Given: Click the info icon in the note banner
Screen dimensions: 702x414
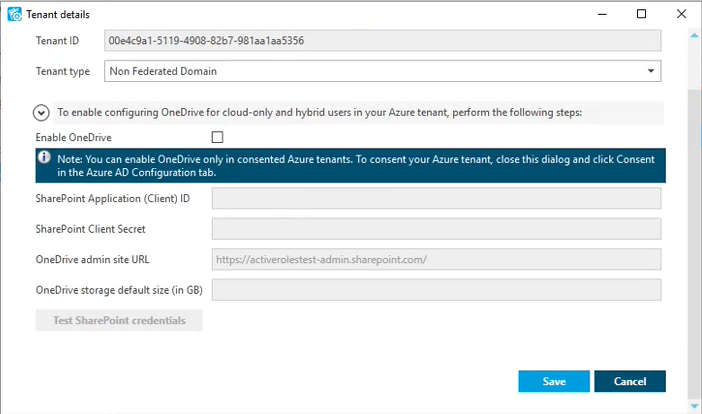Looking at the screenshot, I should click(x=44, y=158).
